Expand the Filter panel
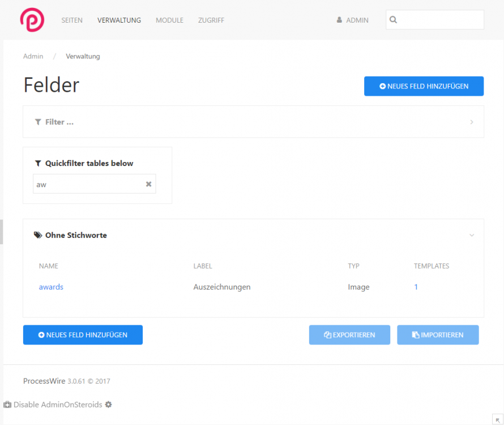Screen dimensions: 504x425 [472, 121]
